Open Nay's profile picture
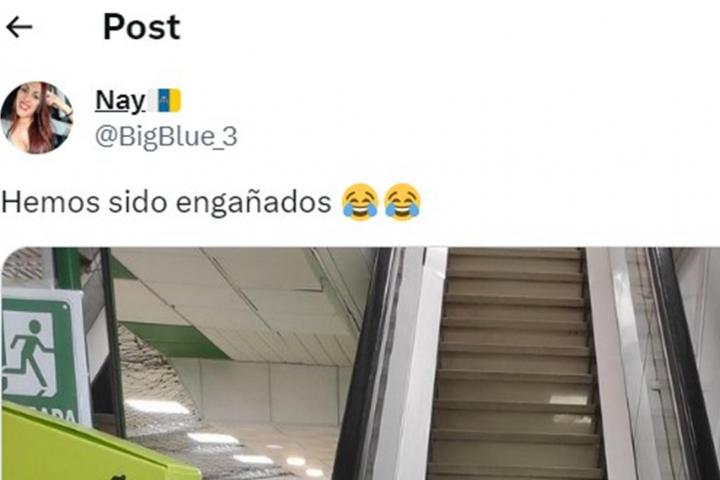 (x=37, y=118)
